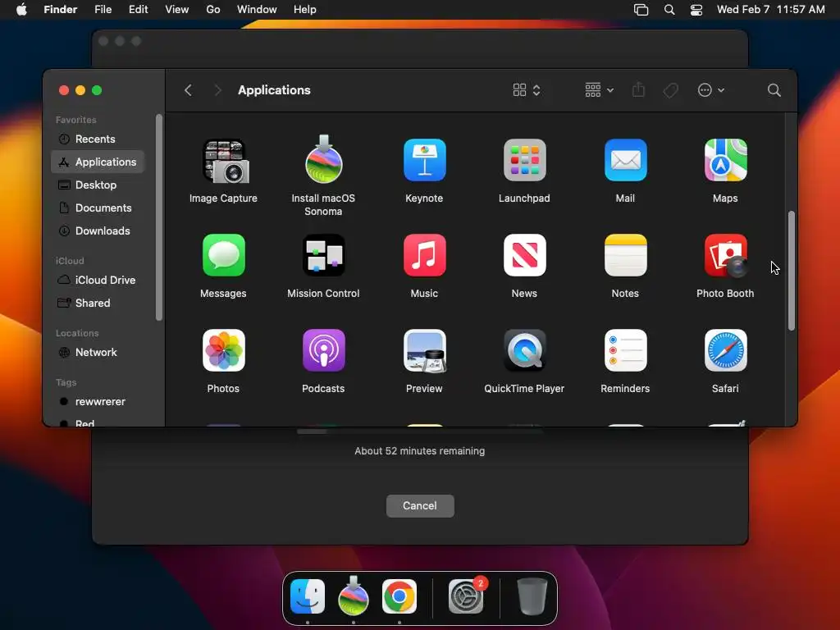
Task: Open the ellipsis Action menu
Action: (711, 90)
